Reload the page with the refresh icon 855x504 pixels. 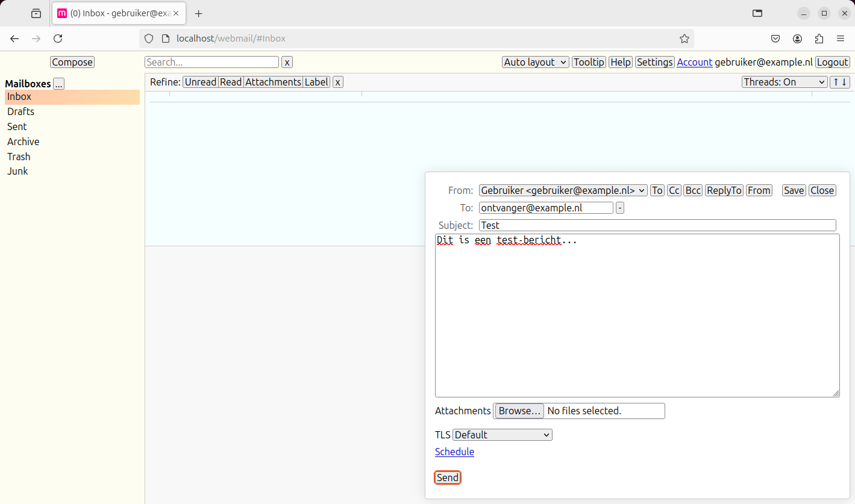tap(58, 39)
